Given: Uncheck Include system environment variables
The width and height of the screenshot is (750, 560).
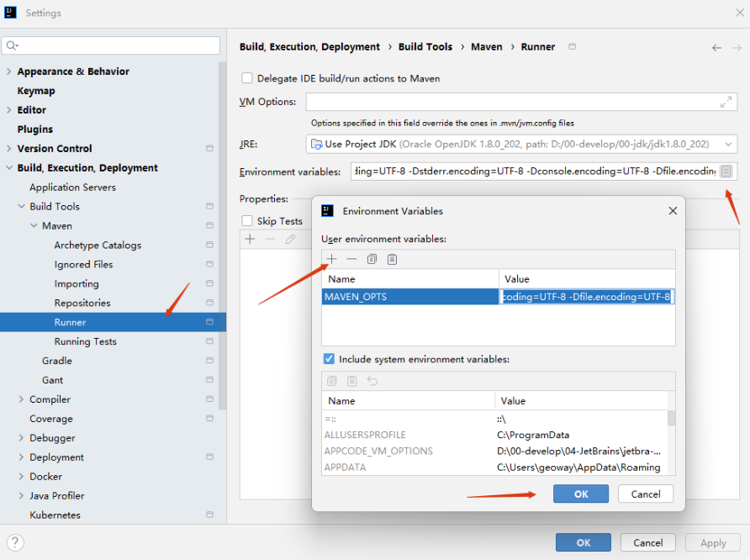Looking at the screenshot, I should tap(329, 359).
